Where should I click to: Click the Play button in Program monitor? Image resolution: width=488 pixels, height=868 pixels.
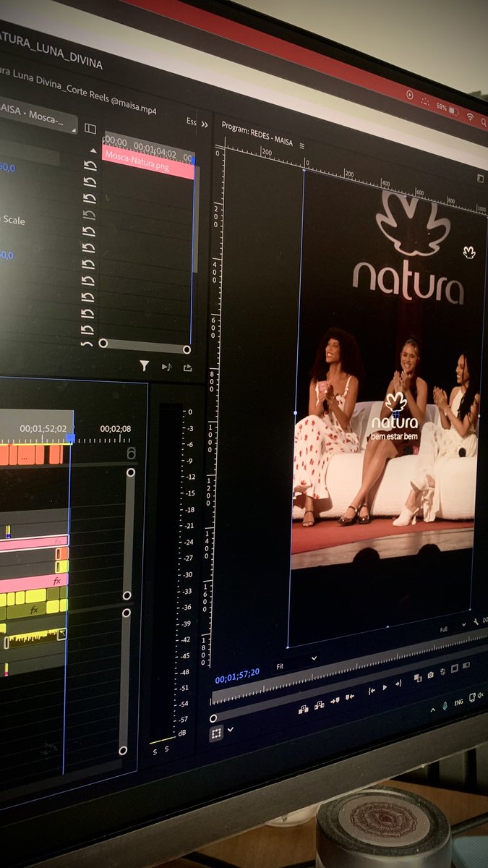click(385, 688)
